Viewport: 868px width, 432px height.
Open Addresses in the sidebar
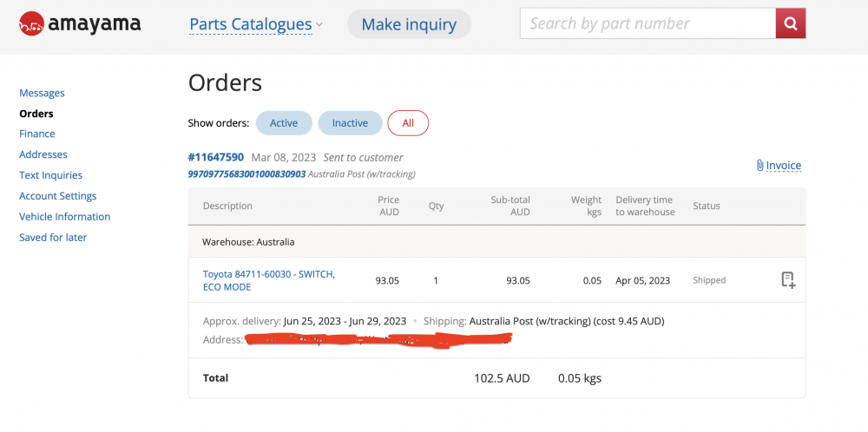[43, 154]
